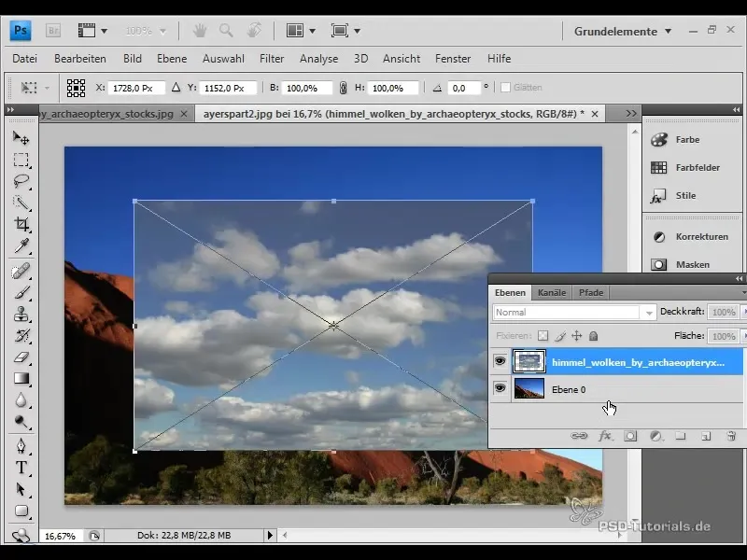
Task: Toggle lock position
Action: pyautogui.click(x=576, y=336)
